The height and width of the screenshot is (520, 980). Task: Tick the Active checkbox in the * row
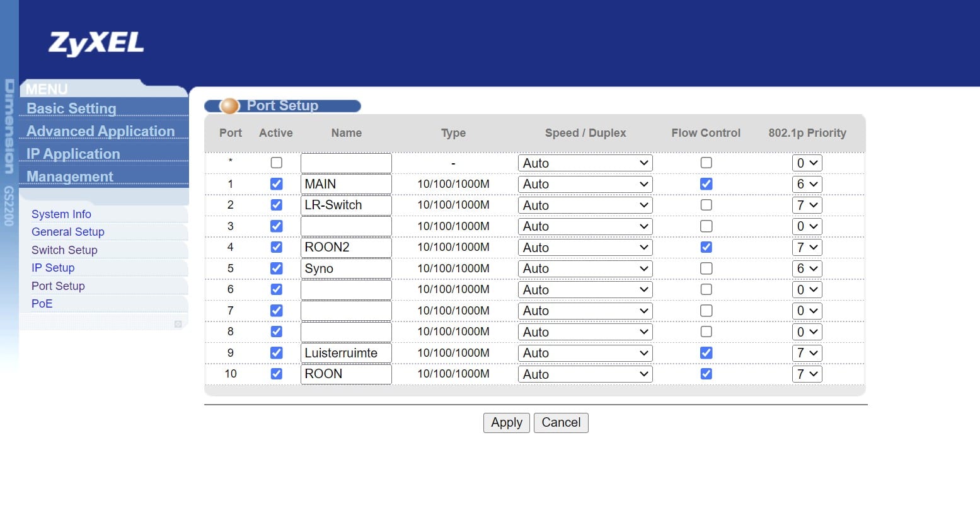click(x=276, y=163)
